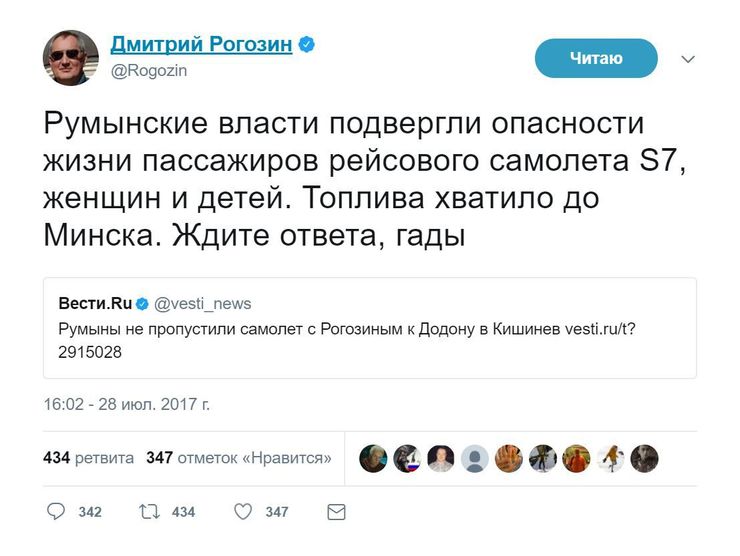Image resolution: width=740 pixels, height=556 pixels.
Task: Click liker avatar with Russian flag
Action: coord(407,458)
